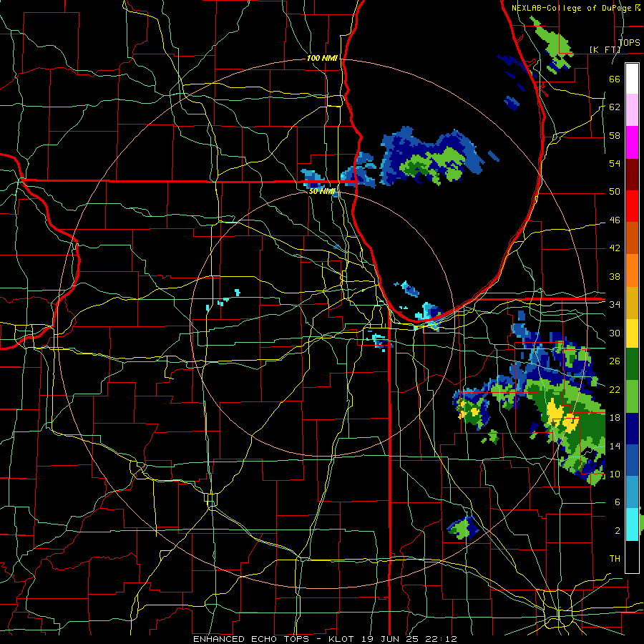Select the bright orange legend swatch
This screenshot has width=644, height=644.
pos(632,270)
